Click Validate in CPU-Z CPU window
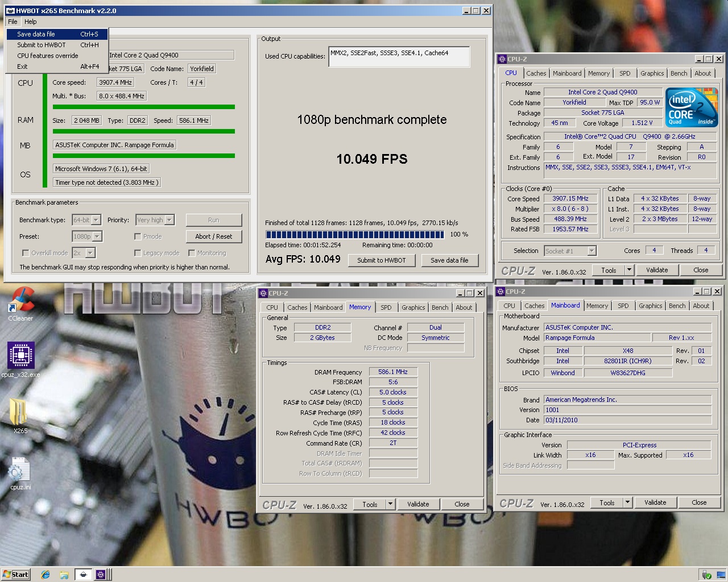The height and width of the screenshot is (582, 728). [657, 270]
